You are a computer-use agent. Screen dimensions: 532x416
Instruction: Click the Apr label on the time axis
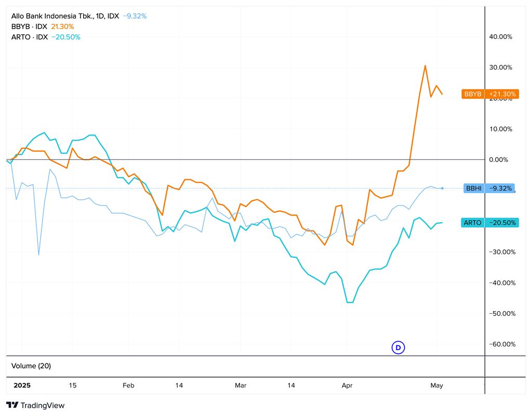[x=347, y=385]
